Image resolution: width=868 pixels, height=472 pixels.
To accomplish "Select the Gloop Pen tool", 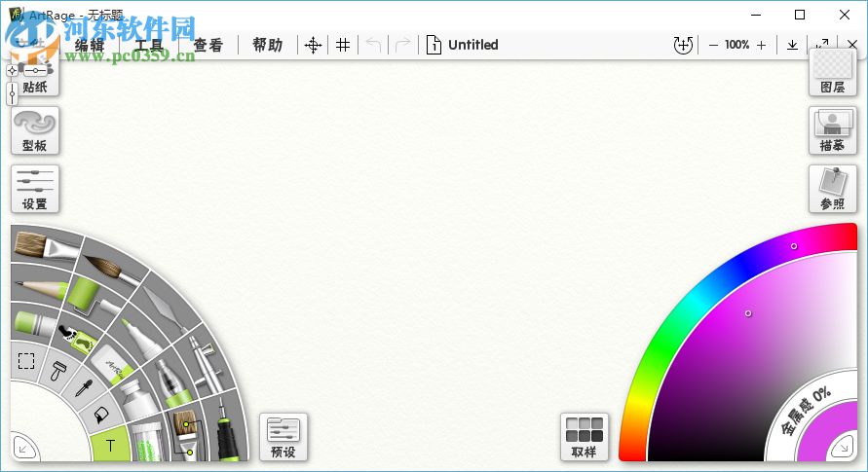I will coord(174,383).
